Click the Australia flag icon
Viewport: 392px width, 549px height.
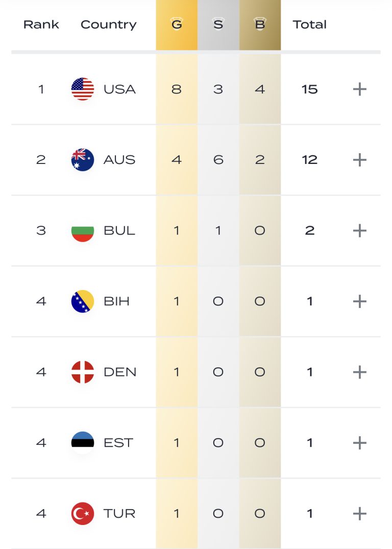83,160
